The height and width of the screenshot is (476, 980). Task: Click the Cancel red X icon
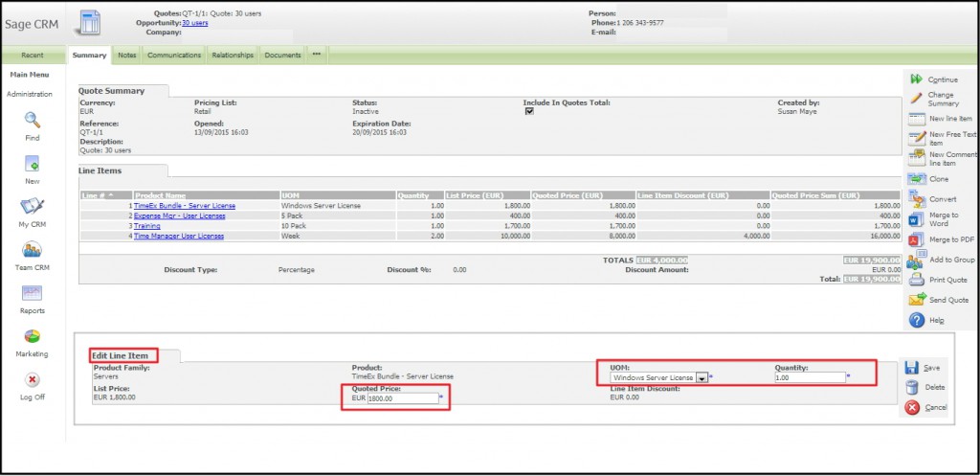(x=912, y=407)
